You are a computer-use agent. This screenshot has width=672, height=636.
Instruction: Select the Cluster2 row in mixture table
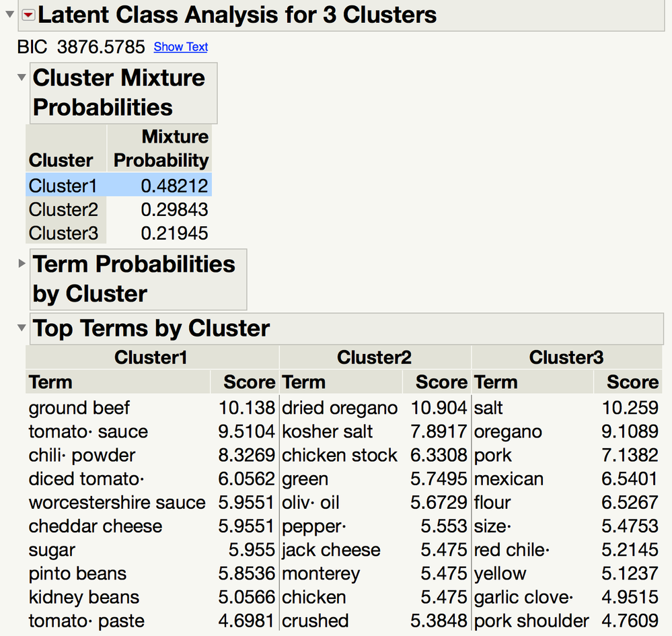[118, 209]
